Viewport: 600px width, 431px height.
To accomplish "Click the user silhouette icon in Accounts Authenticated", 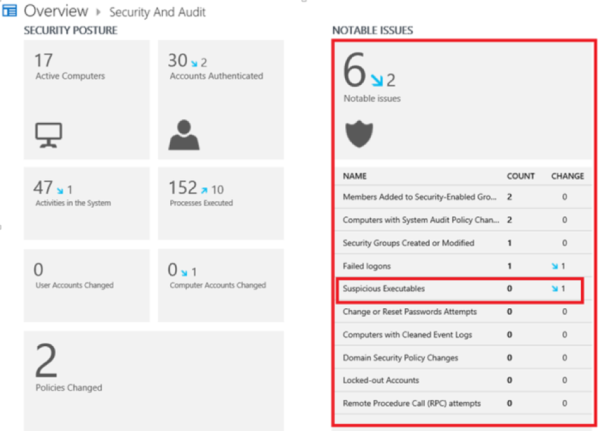I will pos(181,132).
